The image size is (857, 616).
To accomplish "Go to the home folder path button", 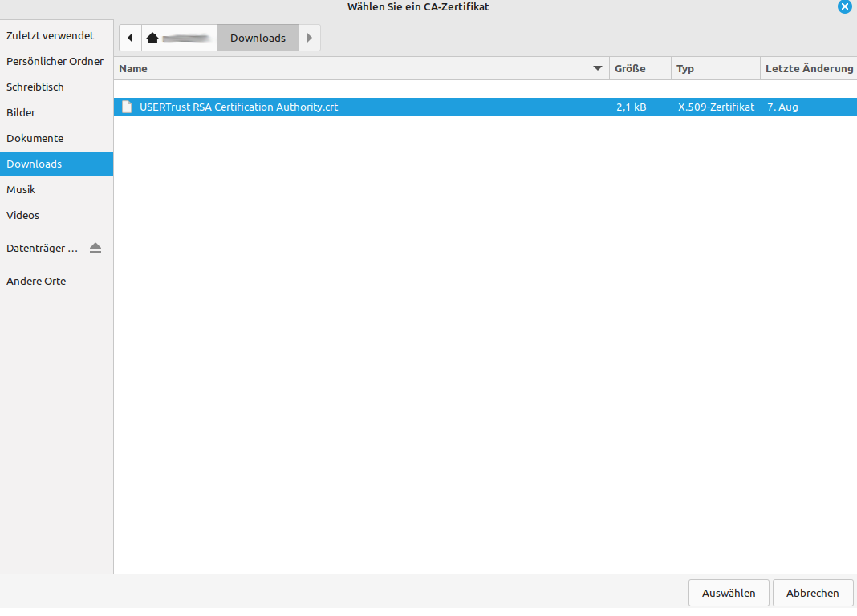I will [x=179, y=38].
